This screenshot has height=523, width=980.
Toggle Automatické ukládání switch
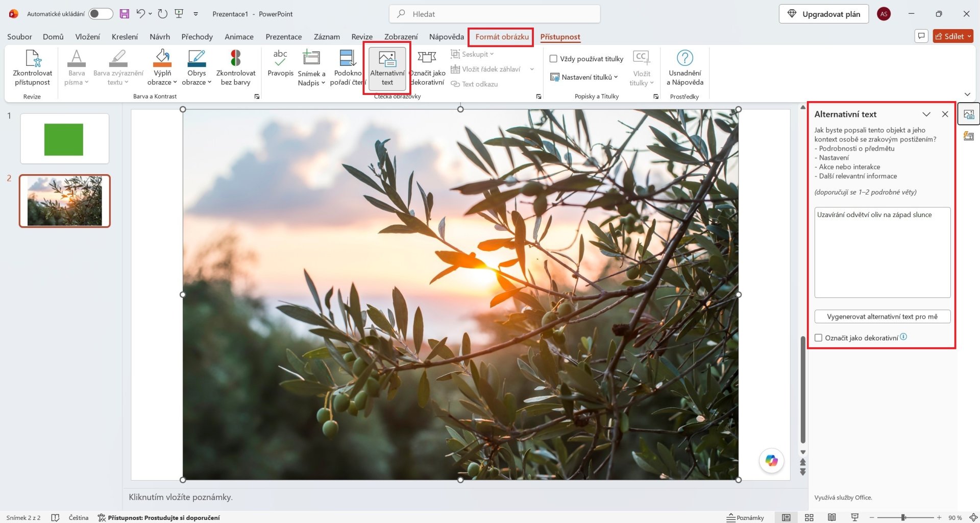pyautogui.click(x=101, y=14)
